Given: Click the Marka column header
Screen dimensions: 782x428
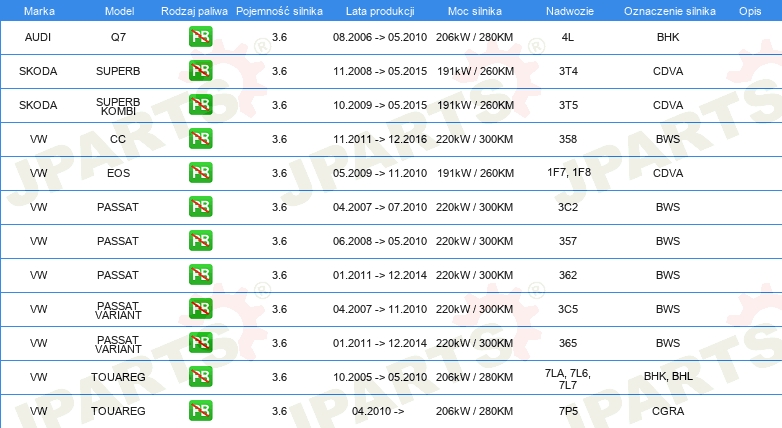Looking at the screenshot, I should coord(39,11).
